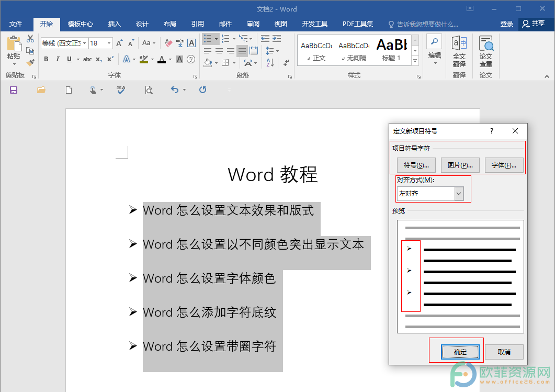Decrease paragraph indent
Screen dimensions: 555x392
pyautogui.click(x=265, y=39)
